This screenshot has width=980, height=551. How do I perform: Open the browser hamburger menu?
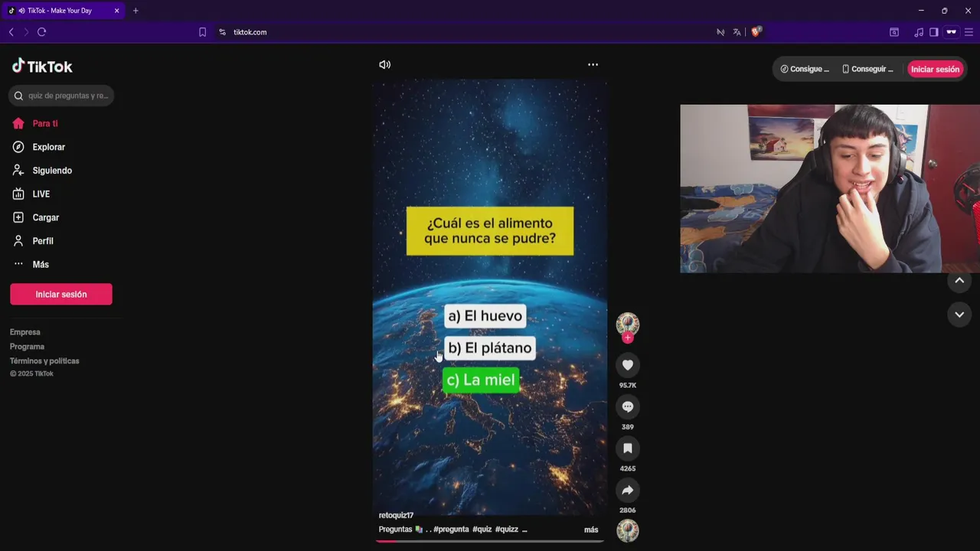pyautogui.click(x=969, y=32)
